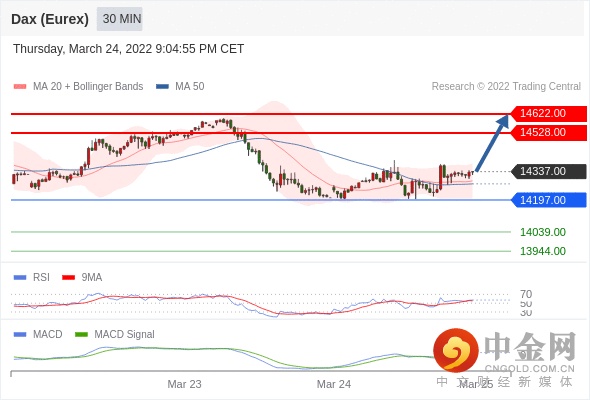Viewport: 590px width, 400px height.
Task: Click the red 9MA legend swatch
Action: (x=68, y=278)
